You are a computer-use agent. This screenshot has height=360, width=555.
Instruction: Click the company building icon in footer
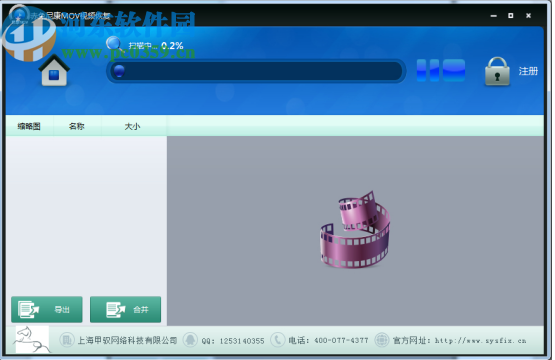click(66, 340)
